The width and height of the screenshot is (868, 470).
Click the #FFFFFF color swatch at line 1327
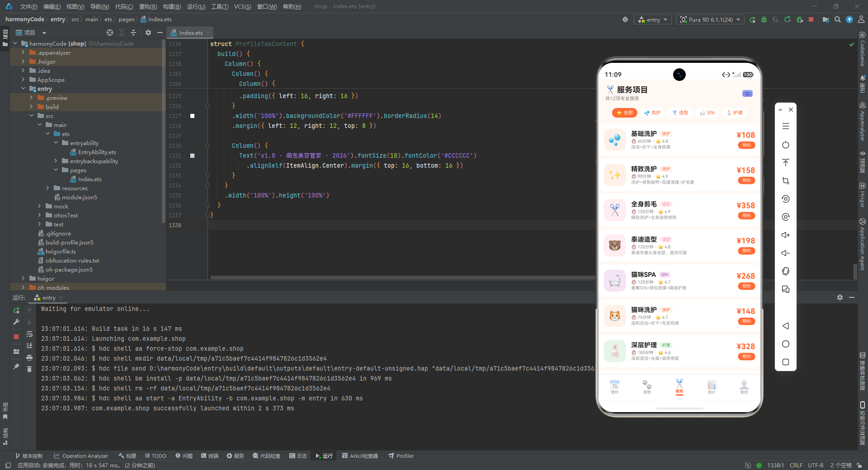click(192, 116)
